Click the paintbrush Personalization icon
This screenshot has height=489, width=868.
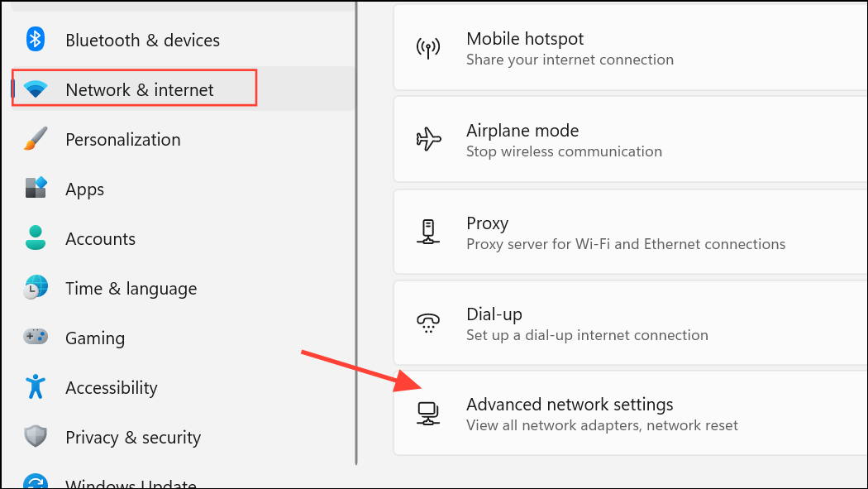(36, 138)
